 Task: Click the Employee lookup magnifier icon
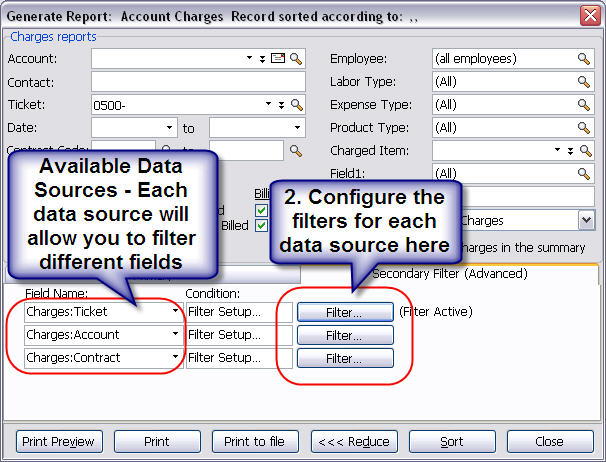(x=585, y=59)
